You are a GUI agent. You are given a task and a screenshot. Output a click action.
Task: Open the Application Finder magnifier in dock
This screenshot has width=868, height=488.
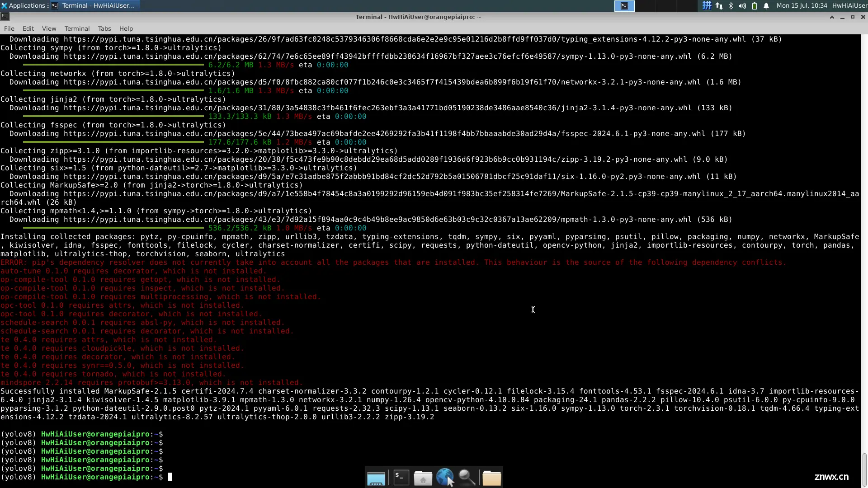[x=467, y=478]
